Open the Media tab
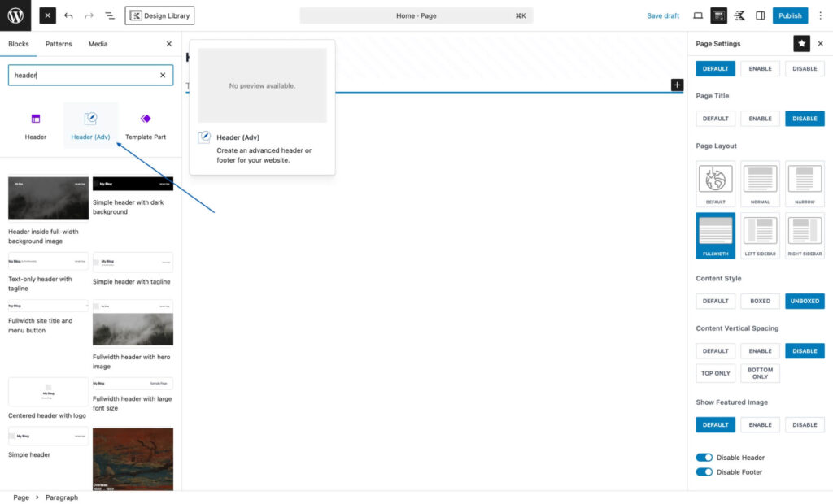This screenshot has width=833, height=504. [x=98, y=44]
